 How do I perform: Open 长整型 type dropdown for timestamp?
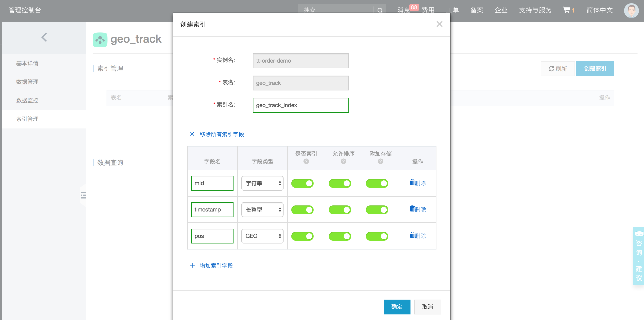pos(262,209)
